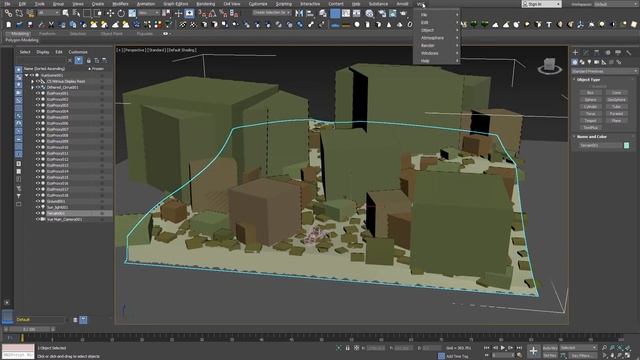Open the Material Editor icon
This screenshot has height=360, width=640.
click(369, 13)
